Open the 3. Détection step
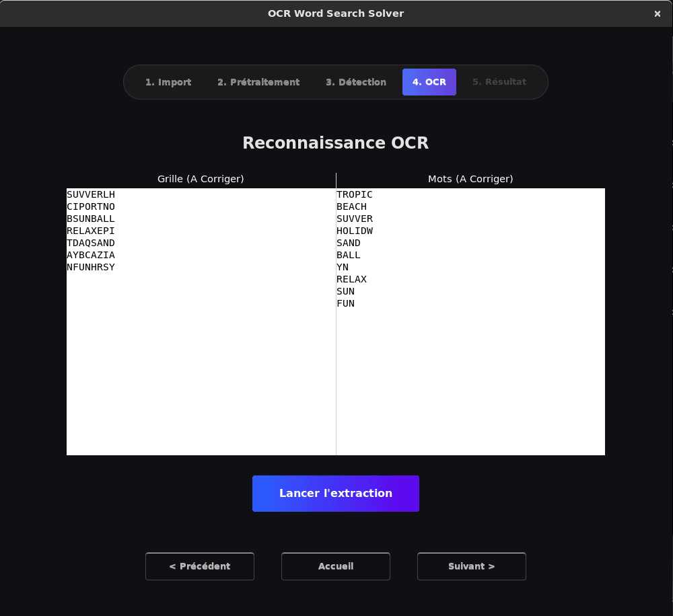This screenshot has height=616, width=673. click(x=356, y=82)
